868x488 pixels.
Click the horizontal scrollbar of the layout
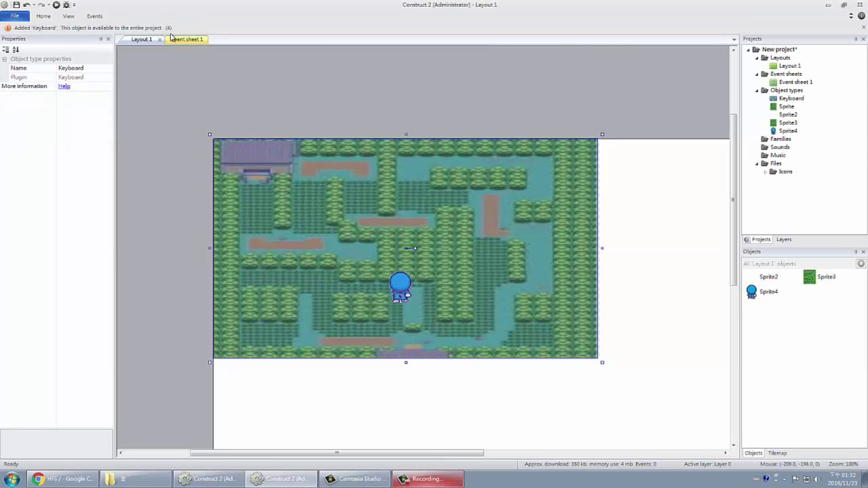pos(336,453)
